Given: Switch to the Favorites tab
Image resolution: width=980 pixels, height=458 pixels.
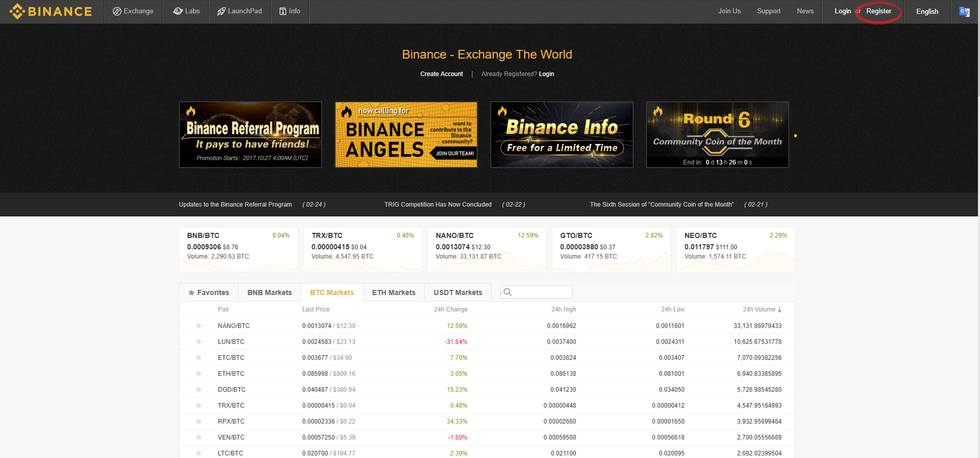Looking at the screenshot, I should coord(209,292).
